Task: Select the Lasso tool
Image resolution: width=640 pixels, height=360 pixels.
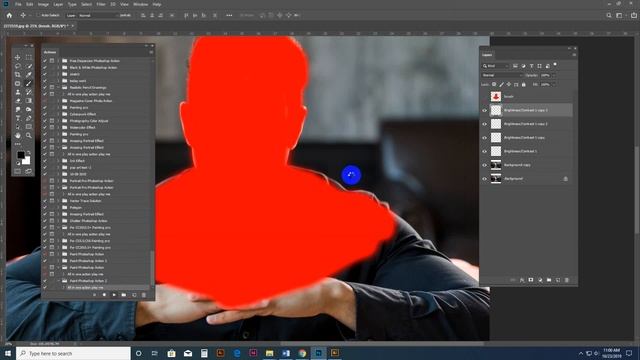Action: pos(18,66)
